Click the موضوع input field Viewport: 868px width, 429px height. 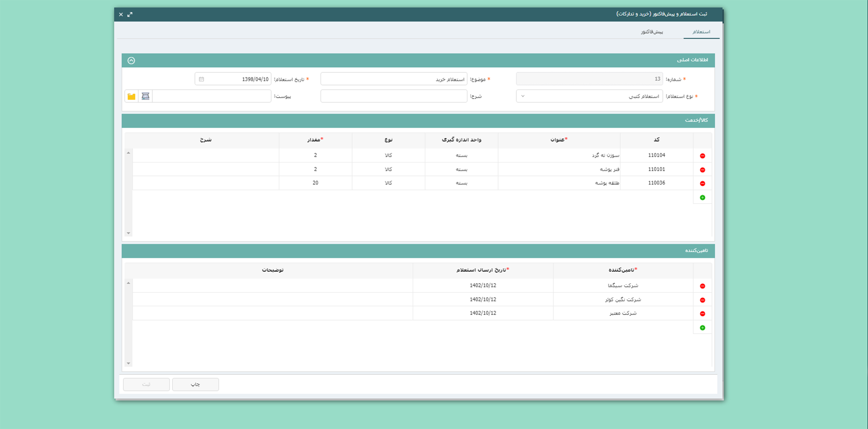pyautogui.click(x=393, y=79)
